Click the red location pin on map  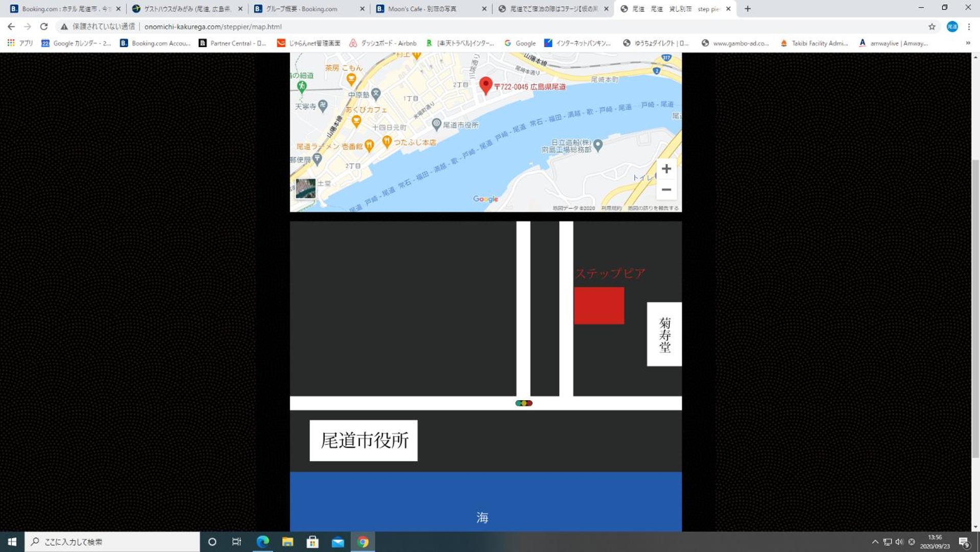pyautogui.click(x=486, y=85)
